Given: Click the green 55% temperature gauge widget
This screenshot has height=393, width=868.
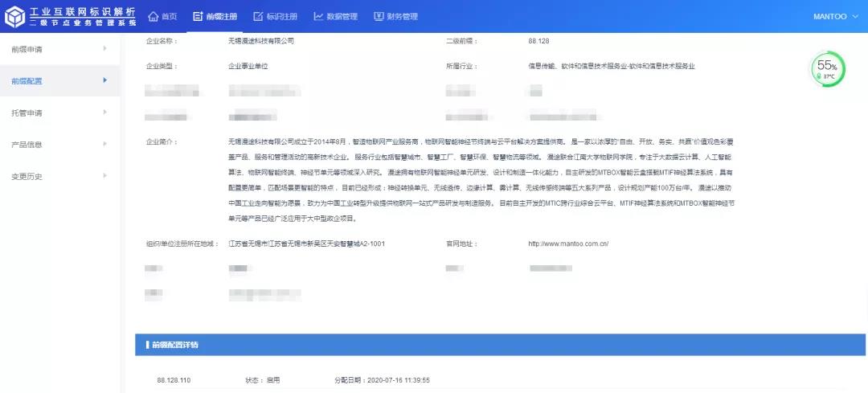Looking at the screenshot, I should point(827,70).
